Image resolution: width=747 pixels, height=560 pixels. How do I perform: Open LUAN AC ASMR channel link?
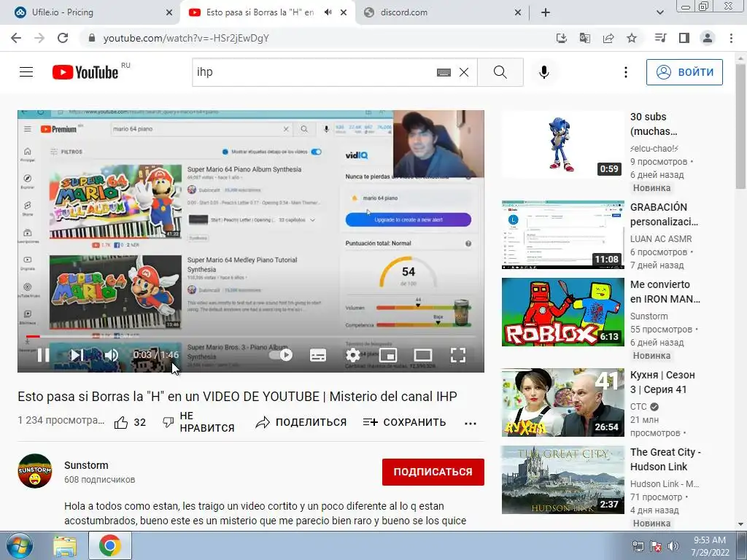pos(661,239)
